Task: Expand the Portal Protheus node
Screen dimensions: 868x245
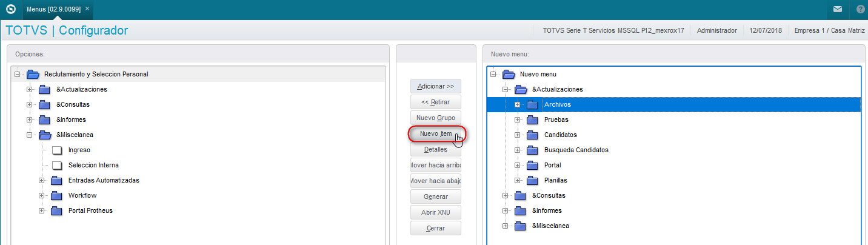Action: coord(42,210)
